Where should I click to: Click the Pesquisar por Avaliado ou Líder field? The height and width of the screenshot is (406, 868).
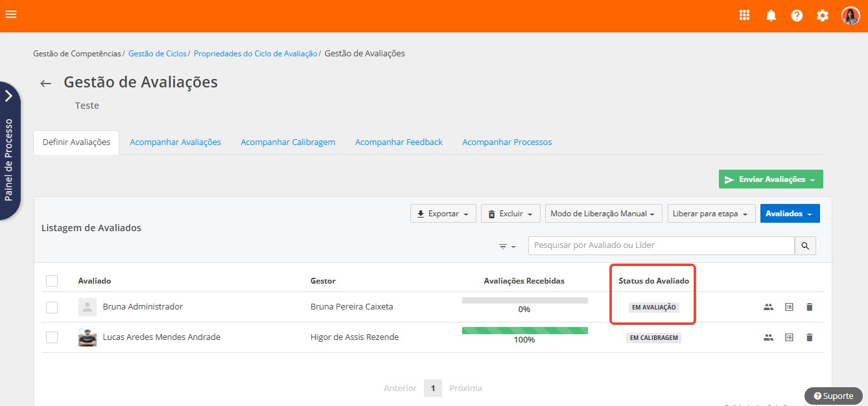pos(661,246)
